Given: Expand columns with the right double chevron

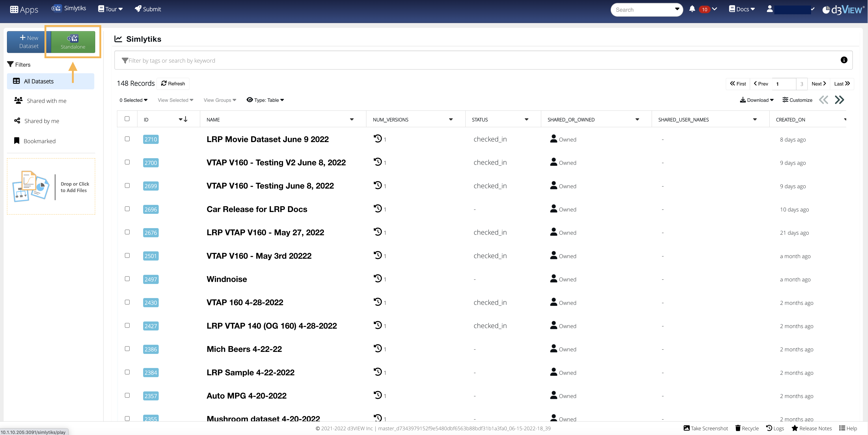Looking at the screenshot, I should [x=839, y=100].
